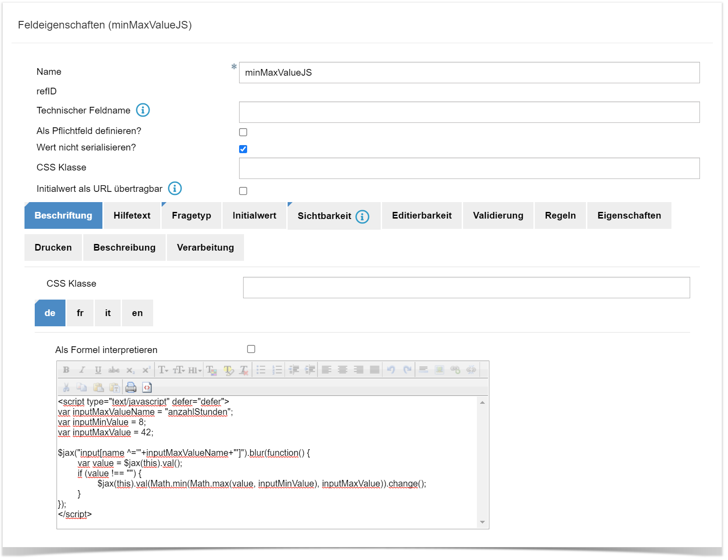Click info icon beside Initialwert als URL übertragbar
Viewport: 728px width, 560px height.
pyautogui.click(x=175, y=188)
